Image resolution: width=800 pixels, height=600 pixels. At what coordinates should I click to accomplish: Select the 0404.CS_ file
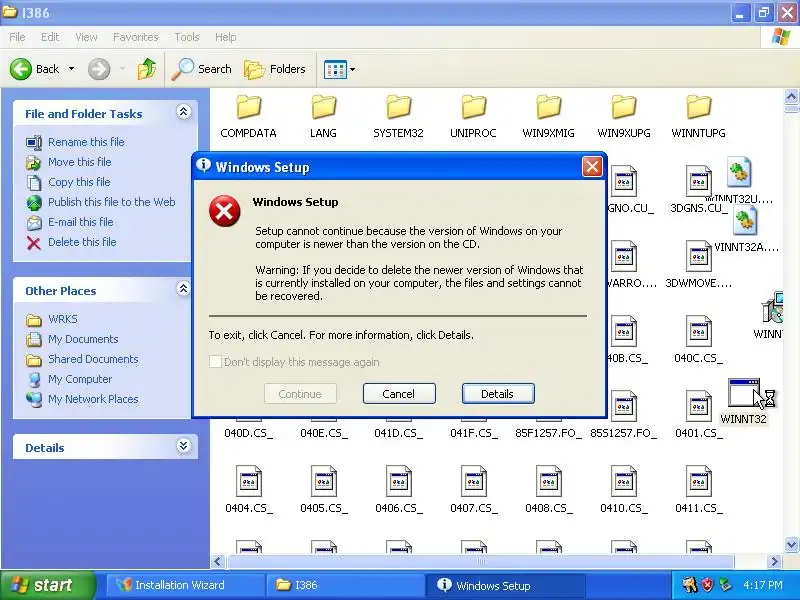pyautogui.click(x=249, y=490)
